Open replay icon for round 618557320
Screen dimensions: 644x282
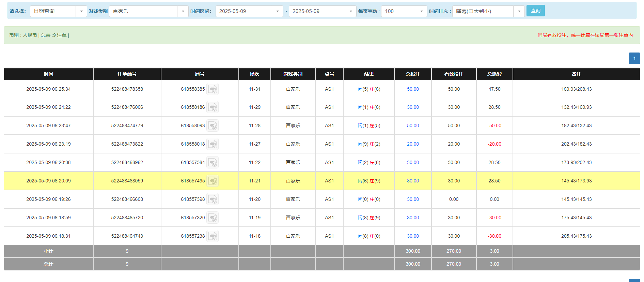pos(213,218)
